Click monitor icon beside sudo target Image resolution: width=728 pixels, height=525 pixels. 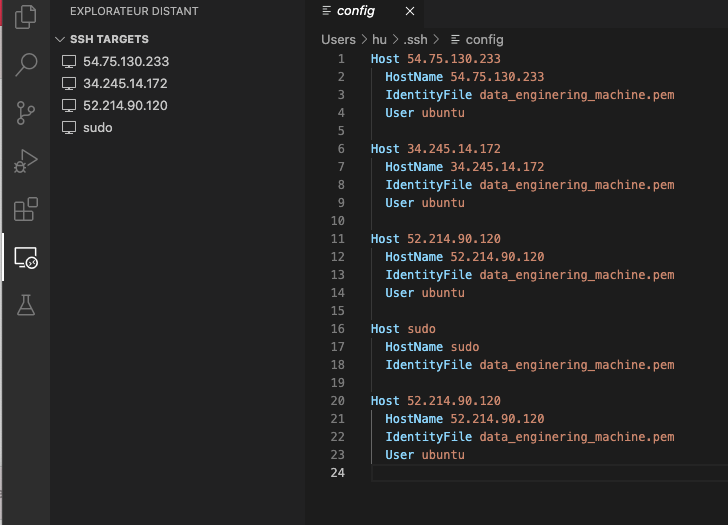69,128
